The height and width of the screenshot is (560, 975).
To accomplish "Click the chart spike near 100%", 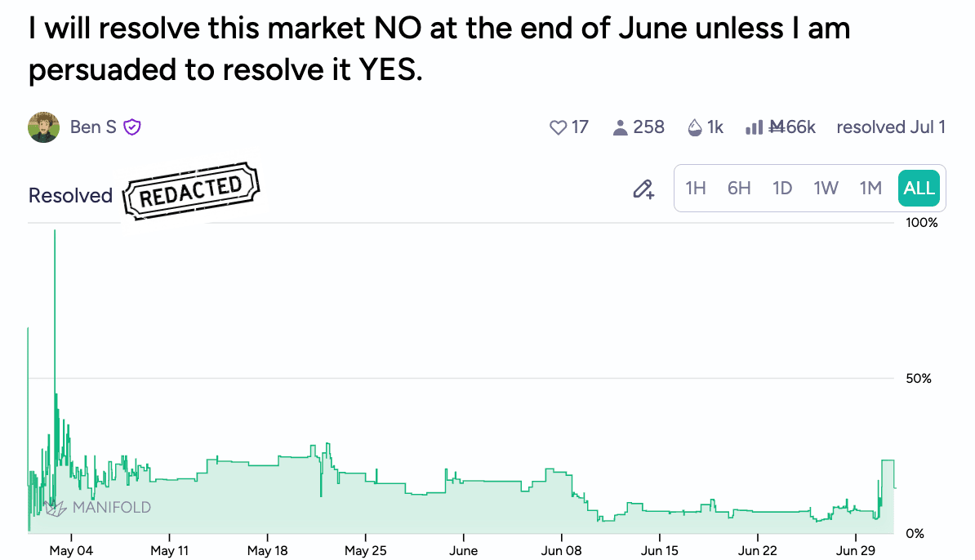I will click(55, 237).
